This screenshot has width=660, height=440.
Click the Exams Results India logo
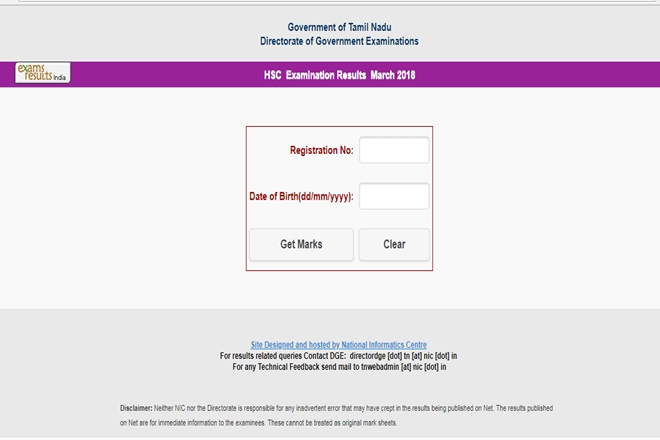(42, 73)
